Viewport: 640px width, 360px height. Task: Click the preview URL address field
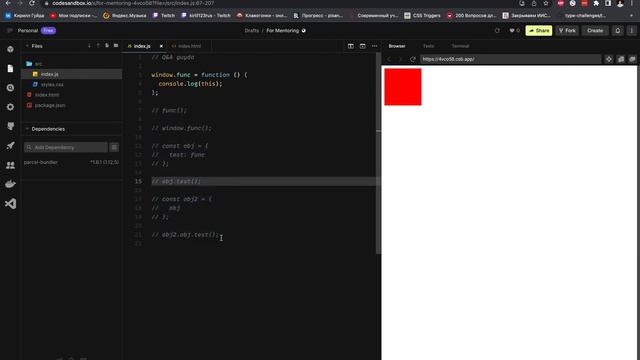(x=510, y=59)
